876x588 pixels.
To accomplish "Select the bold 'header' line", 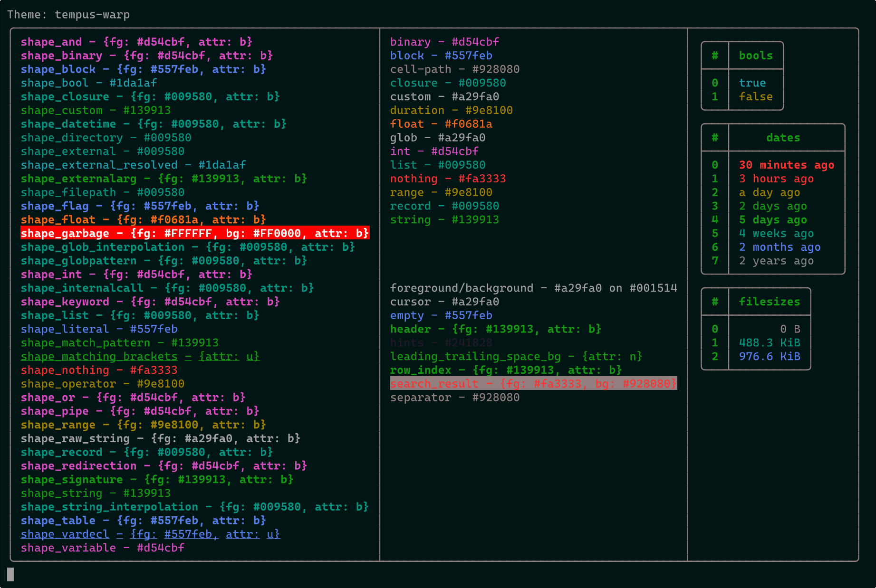I will coord(496,329).
